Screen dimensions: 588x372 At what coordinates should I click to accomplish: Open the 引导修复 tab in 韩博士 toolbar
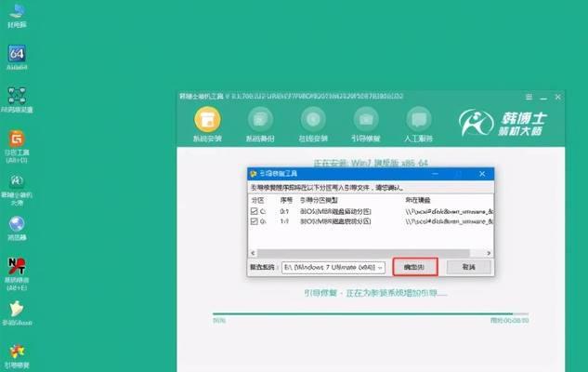tap(366, 125)
